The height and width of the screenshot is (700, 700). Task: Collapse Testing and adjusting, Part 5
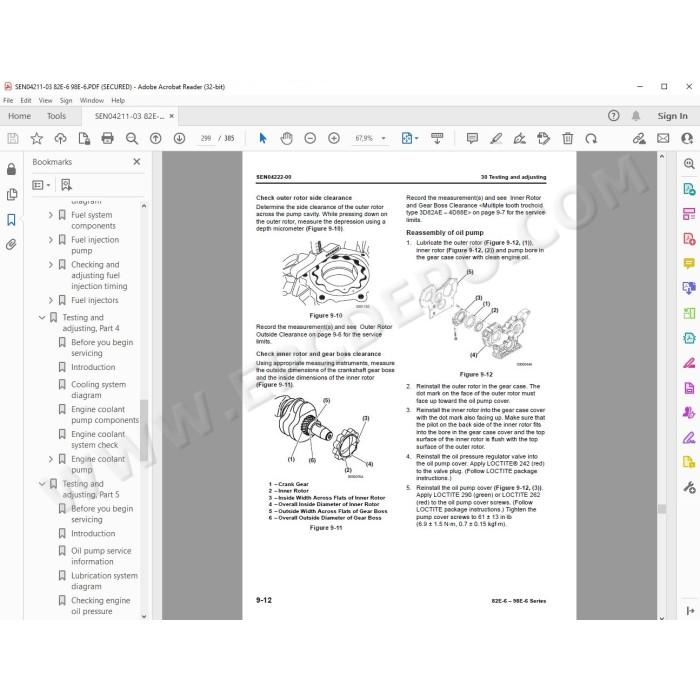[42, 484]
